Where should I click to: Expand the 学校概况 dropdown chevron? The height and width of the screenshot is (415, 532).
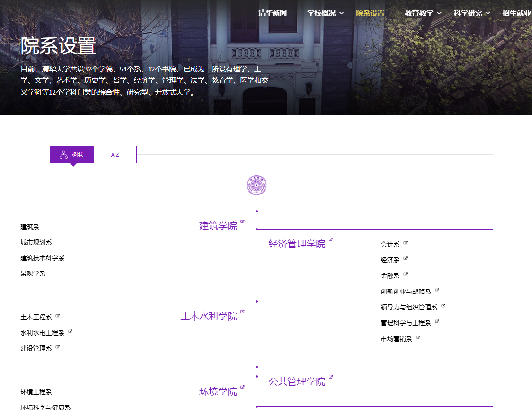[342, 13]
